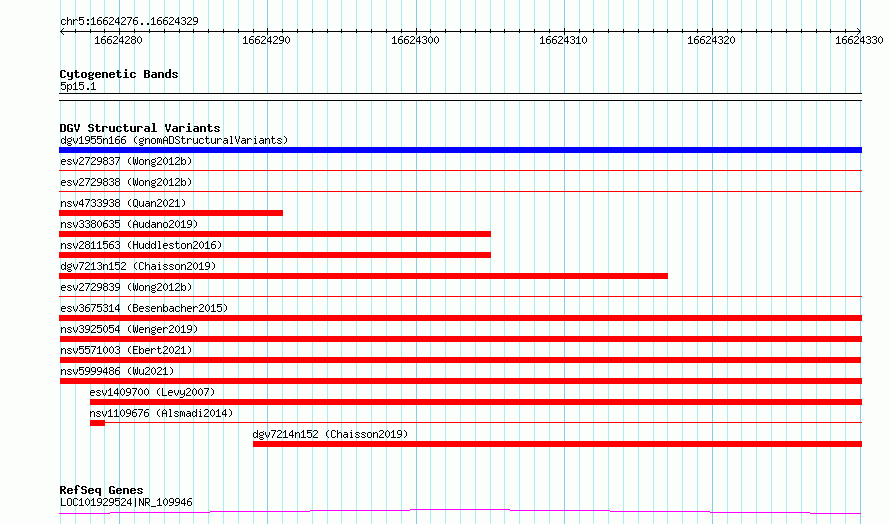The width and height of the screenshot is (890, 524).
Task: Open the nsv1109676 (Alsmadi2014) variant label
Action: [161, 413]
